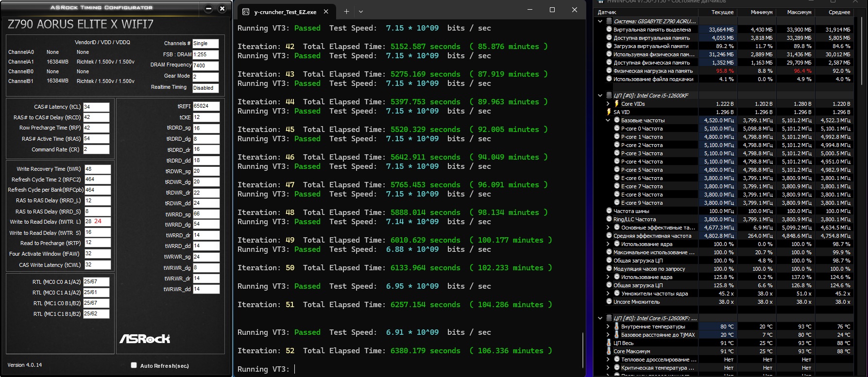Click the DRAM Frequency field showing 7400
Viewport: 868px width, 377px height.
[x=205, y=66]
